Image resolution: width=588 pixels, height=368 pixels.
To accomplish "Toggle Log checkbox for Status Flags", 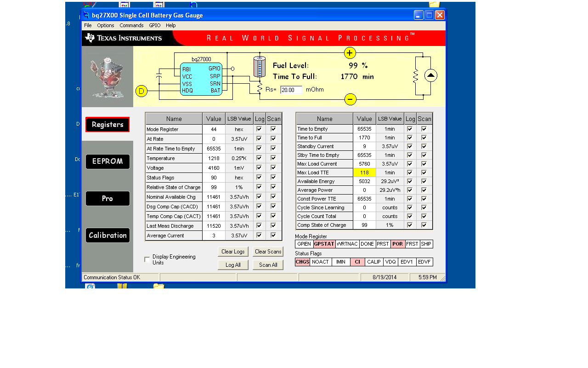I will 259,178.
